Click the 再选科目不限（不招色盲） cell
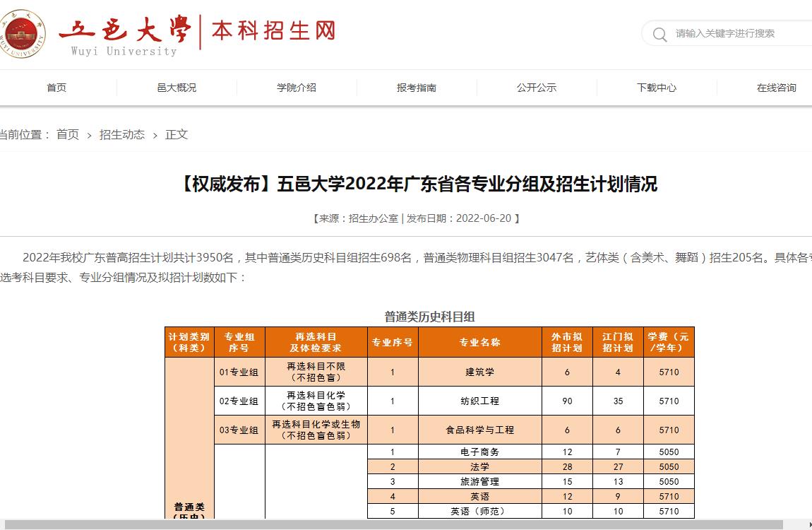812x530 pixels. [x=316, y=372]
